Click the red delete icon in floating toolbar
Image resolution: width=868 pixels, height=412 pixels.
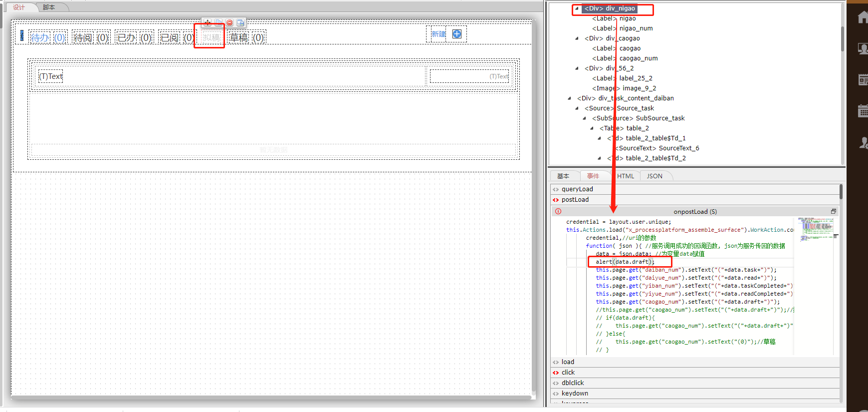(229, 22)
